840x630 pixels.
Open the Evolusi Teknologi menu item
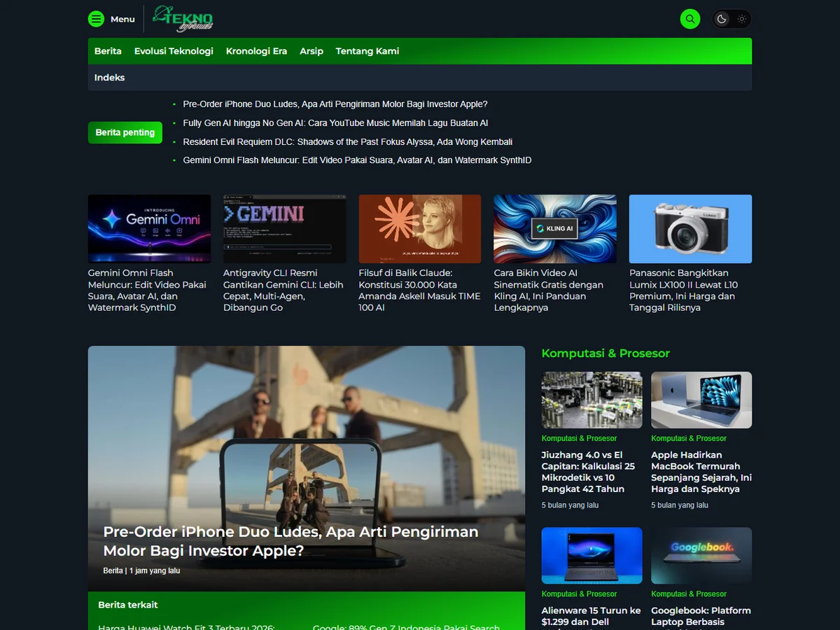[x=174, y=51]
